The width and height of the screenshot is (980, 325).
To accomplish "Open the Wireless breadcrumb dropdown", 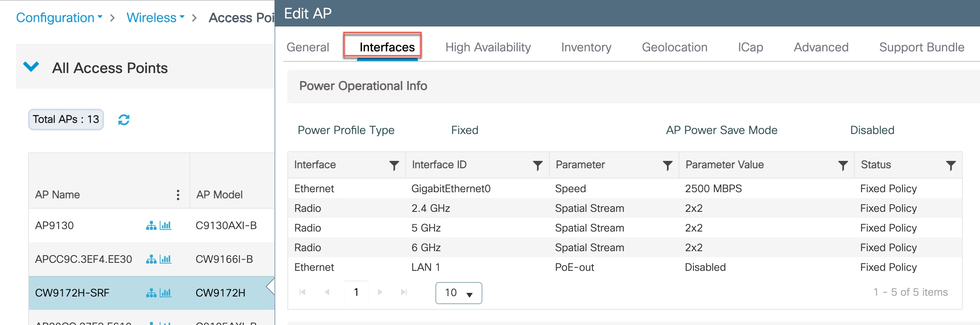I will pyautogui.click(x=156, y=18).
